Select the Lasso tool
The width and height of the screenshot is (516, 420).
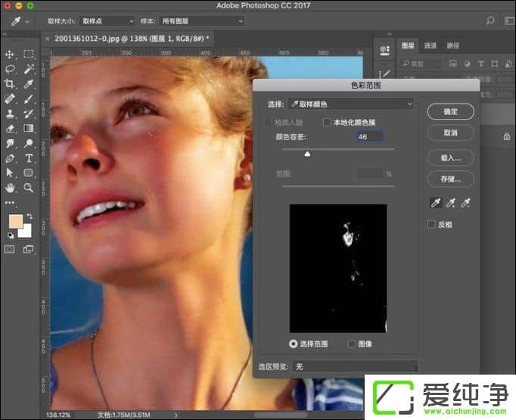point(11,69)
